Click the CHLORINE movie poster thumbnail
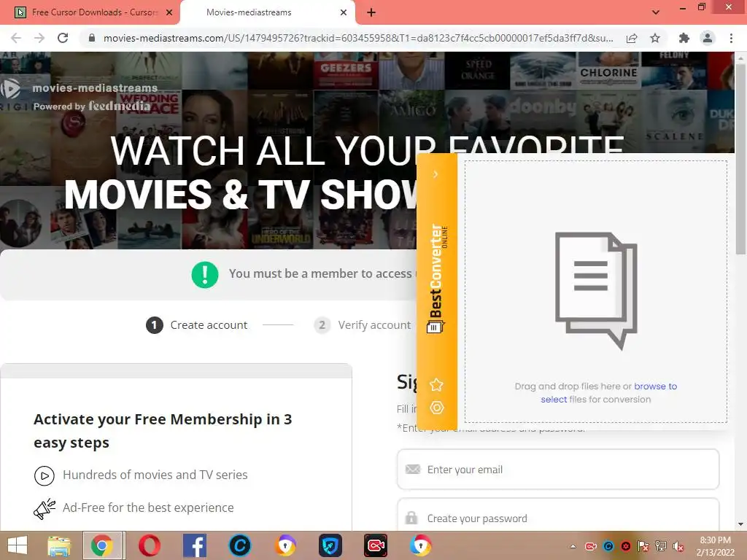747x560 pixels. [608, 70]
